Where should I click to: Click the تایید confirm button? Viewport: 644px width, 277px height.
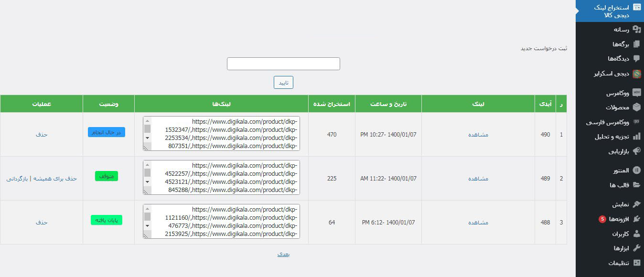tap(283, 83)
